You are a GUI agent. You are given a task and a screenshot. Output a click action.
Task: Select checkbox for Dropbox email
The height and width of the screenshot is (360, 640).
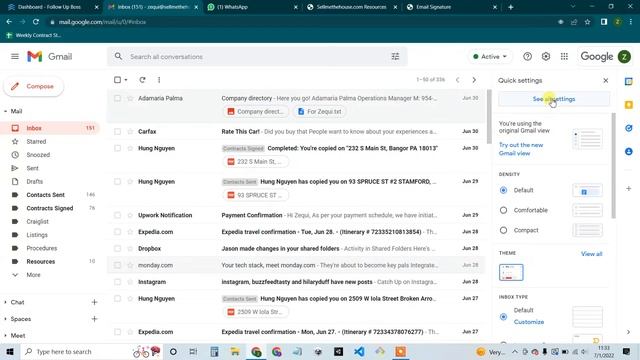(x=118, y=249)
